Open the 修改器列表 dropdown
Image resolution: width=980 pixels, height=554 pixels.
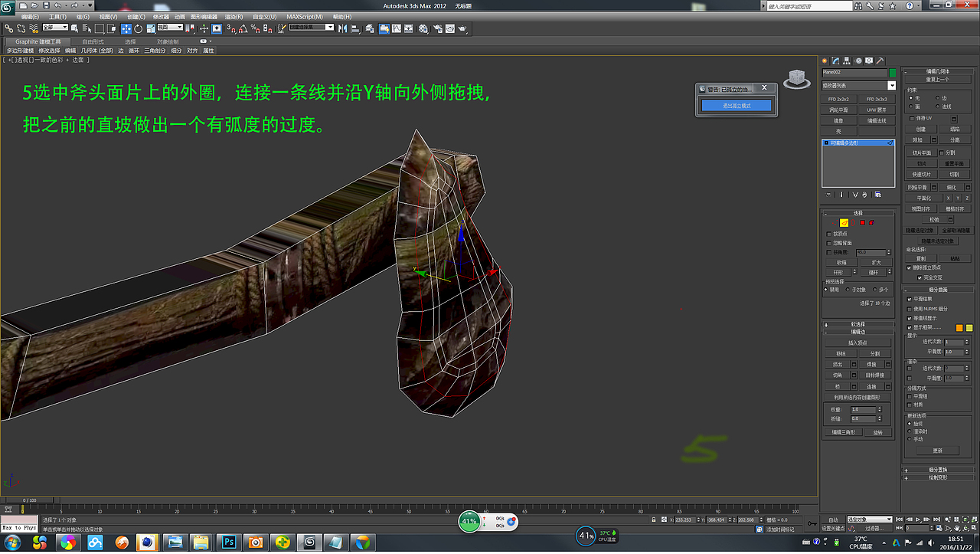858,85
